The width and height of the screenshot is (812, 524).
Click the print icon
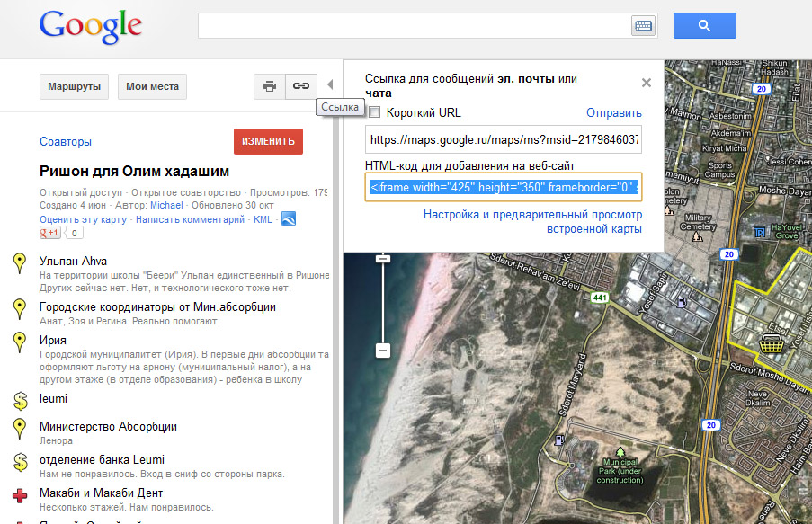pyautogui.click(x=269, y=86)
